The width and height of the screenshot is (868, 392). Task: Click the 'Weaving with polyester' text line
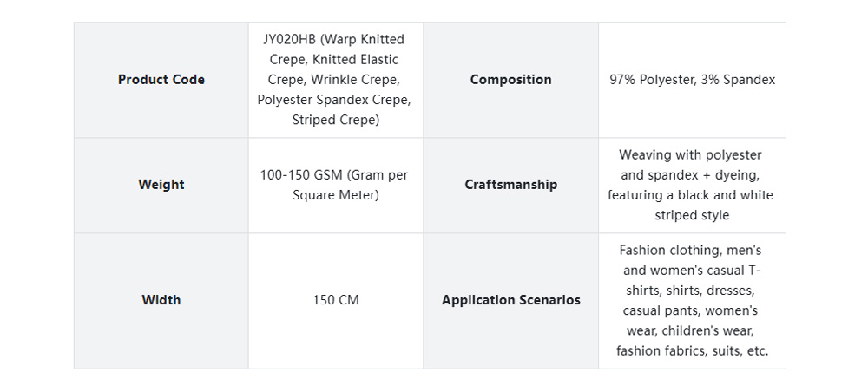(692, 154)
